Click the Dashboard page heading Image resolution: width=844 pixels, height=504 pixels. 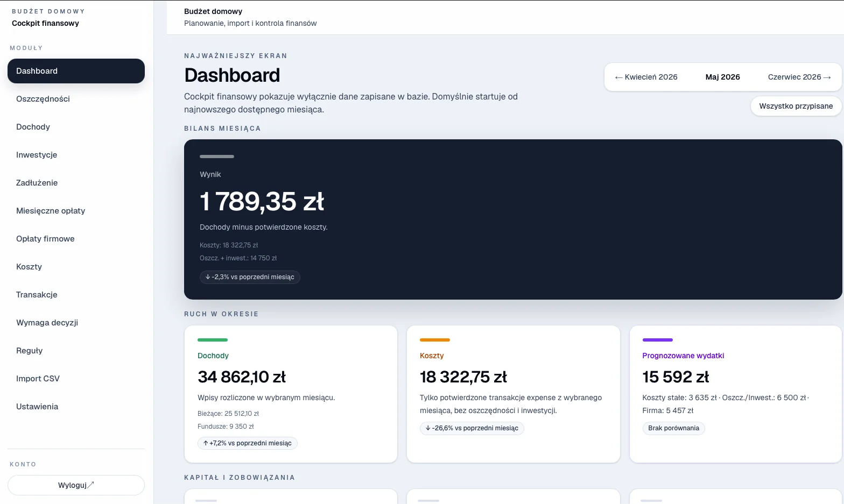(232, 75)
